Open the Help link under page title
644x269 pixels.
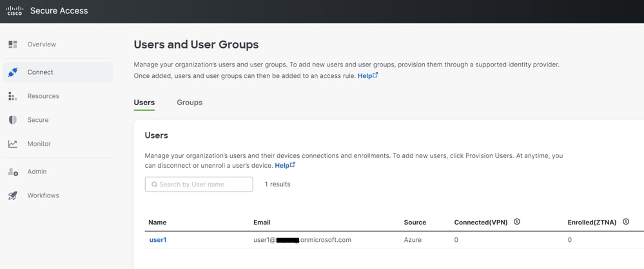pos(367,76)
